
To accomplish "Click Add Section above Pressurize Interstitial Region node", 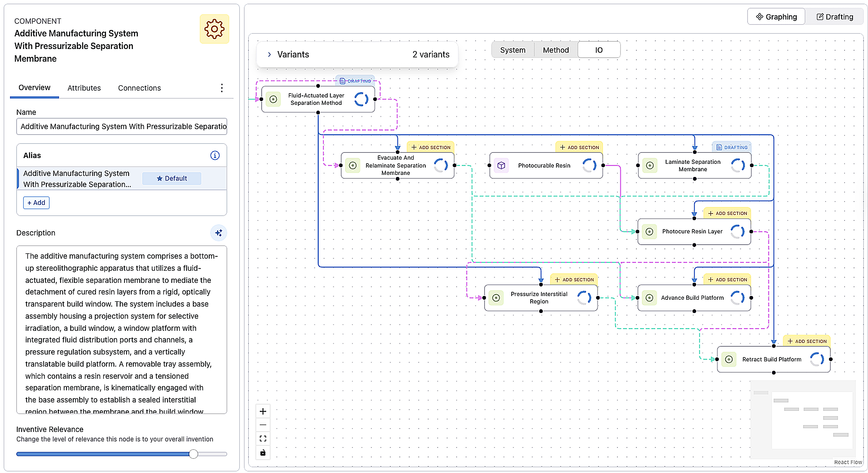I will tap(574, 280).
